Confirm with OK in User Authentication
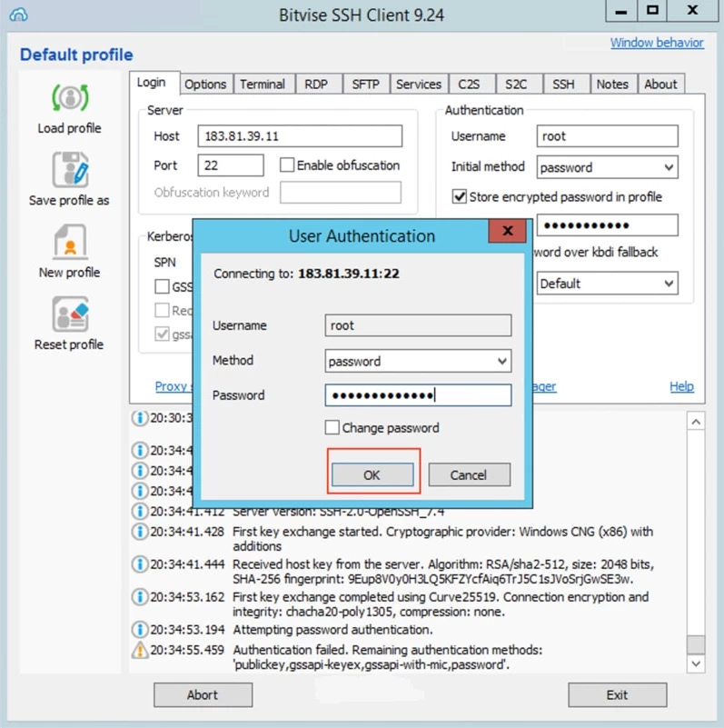This screenshot has height=728, width=724. click(x=372, y=474)
